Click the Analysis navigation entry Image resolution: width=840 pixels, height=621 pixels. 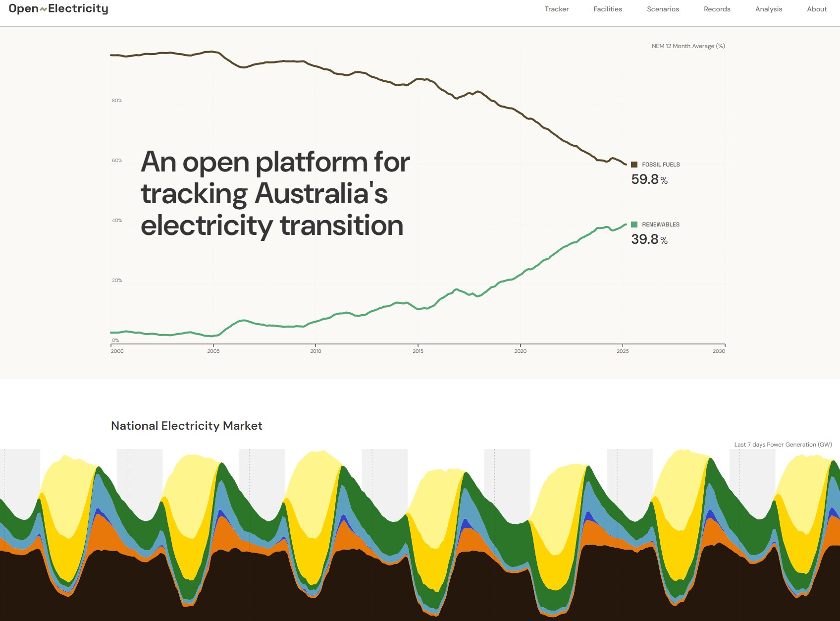pyautogui.click(x=768, y=9)
